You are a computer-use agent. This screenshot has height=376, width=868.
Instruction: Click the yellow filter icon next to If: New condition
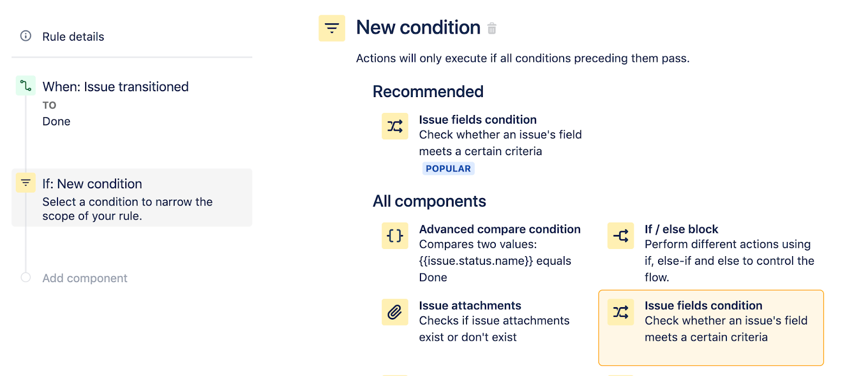[x=25, y=183]
